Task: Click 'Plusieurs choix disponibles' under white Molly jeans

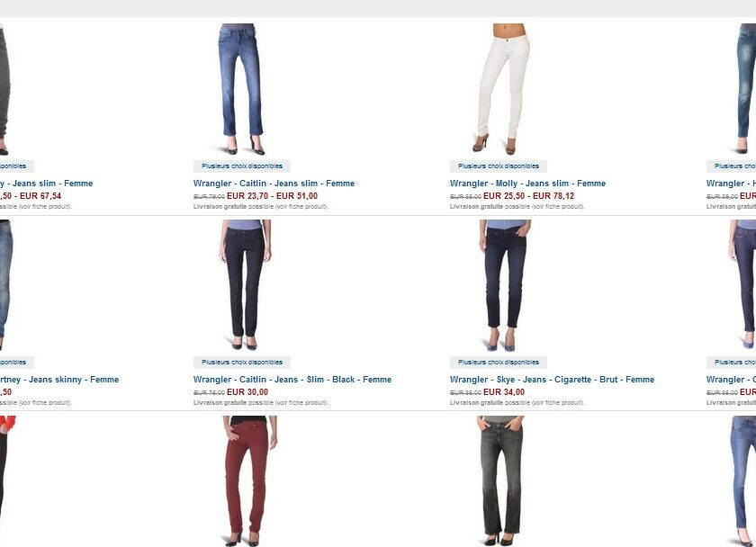Action: 499,166
